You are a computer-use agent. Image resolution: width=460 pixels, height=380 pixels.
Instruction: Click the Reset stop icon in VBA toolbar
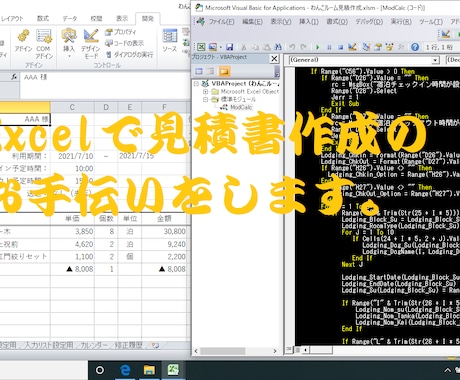coord(340,47)
